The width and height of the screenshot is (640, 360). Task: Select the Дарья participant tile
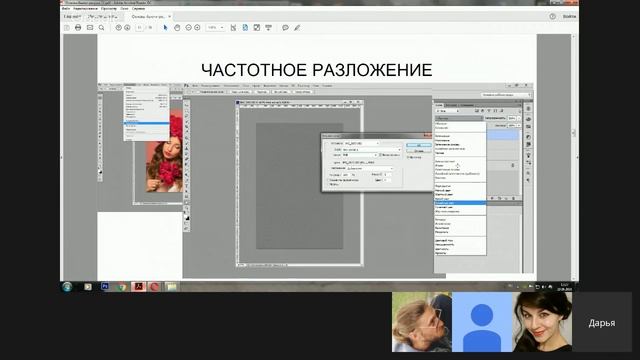pyautogui.click(x=602, y=322)
